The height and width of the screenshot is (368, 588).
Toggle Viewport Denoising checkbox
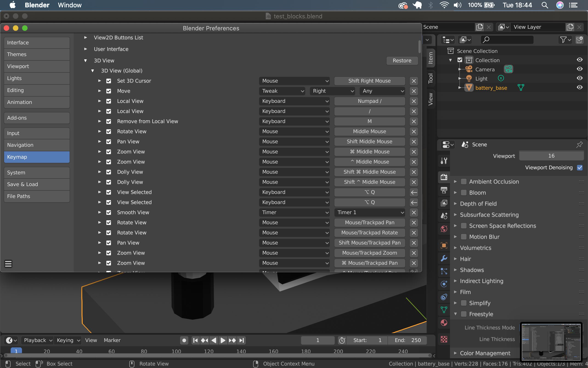580,167
